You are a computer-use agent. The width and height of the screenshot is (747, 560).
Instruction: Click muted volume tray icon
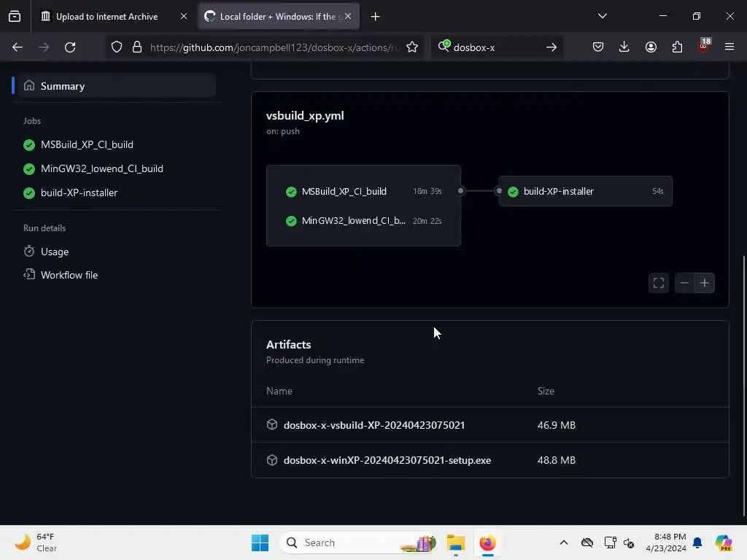click(629, 542)
